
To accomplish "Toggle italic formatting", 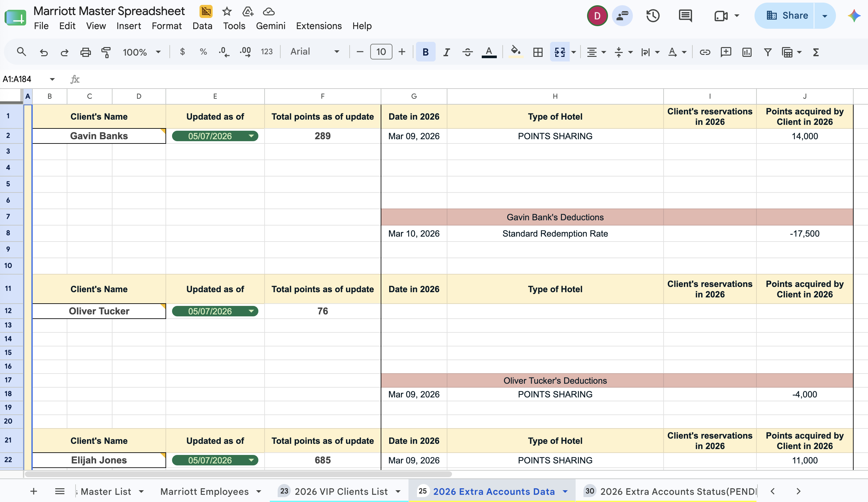I will coord(446,52).
